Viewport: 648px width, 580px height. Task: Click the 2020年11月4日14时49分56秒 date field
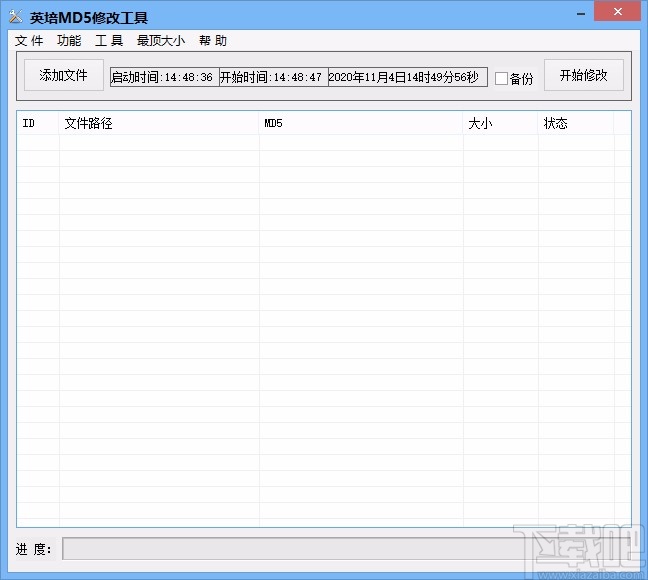pyautogui.click(x=407, y=77)
